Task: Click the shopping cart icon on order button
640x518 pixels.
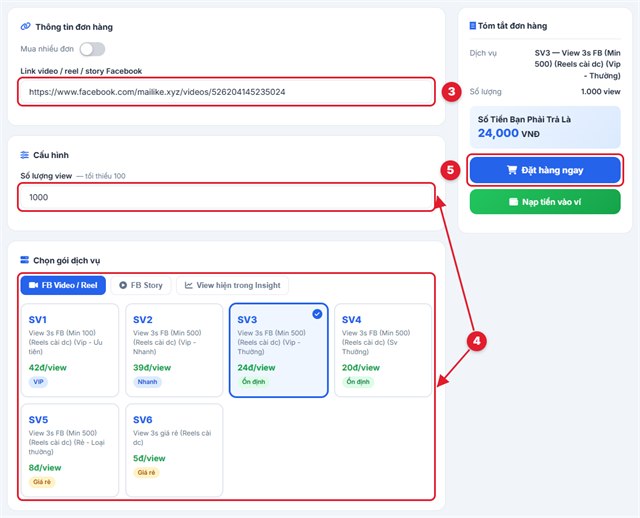Action: click(x=512, y=170)
